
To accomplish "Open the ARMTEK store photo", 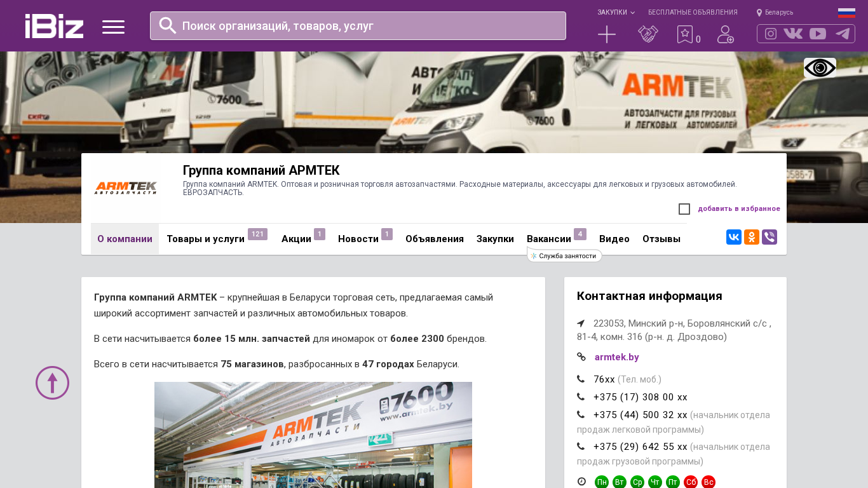I will pos(313,435).
